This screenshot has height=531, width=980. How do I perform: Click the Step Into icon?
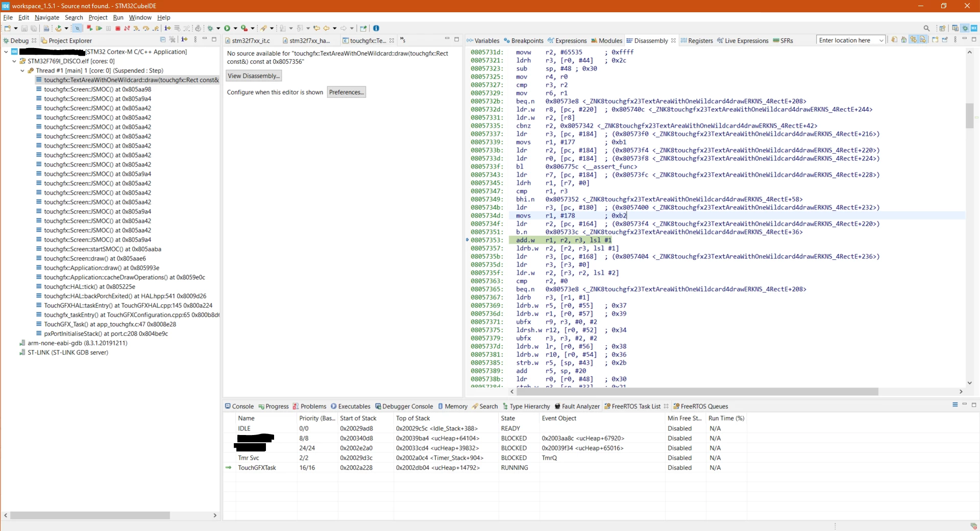pyautogui.click(x=136, y=28)
